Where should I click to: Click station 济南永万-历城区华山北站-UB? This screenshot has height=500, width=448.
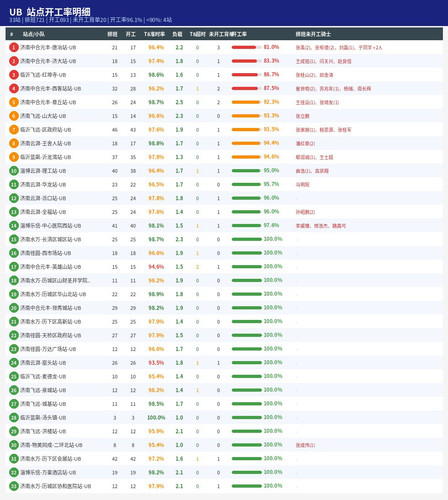click(53, 294)
